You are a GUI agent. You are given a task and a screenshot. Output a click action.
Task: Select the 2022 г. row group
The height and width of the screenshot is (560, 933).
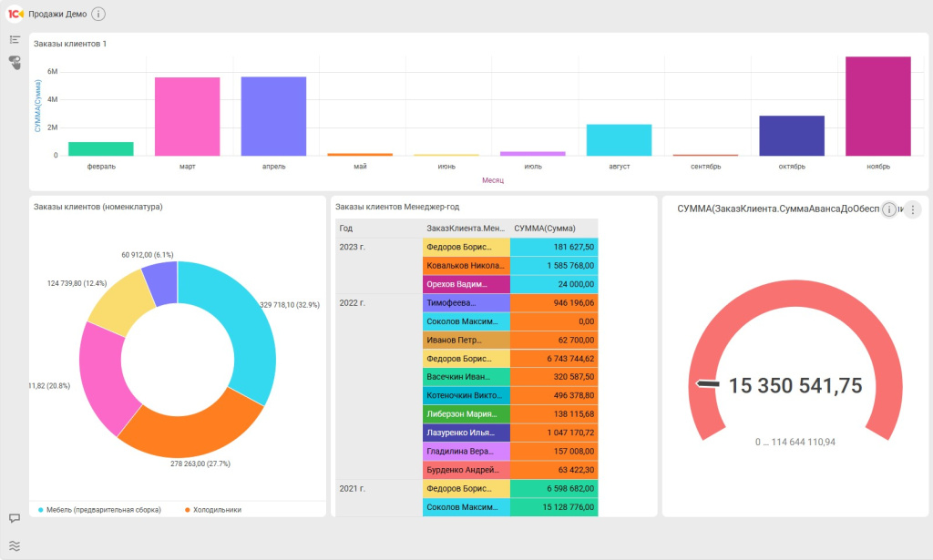pos(353,302)
